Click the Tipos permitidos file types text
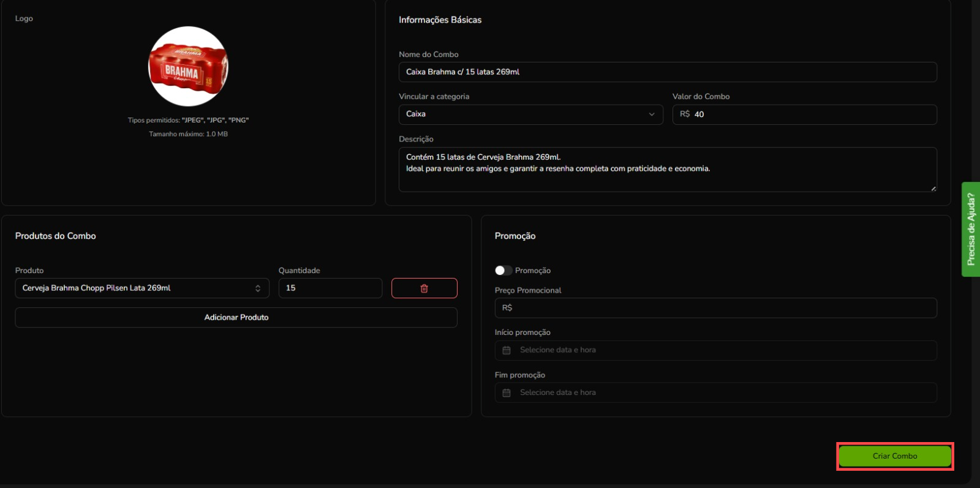980x488 pixels. point(188,121)
